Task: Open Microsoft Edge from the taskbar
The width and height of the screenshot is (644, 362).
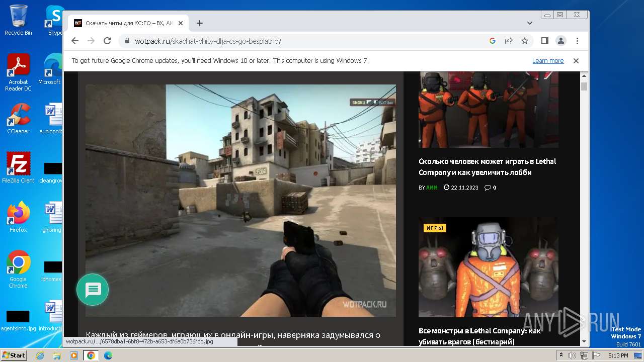Action: 108,355
